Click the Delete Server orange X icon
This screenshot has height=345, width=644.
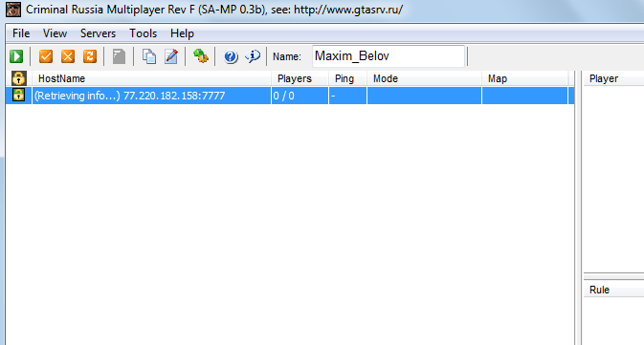point(68,56)
